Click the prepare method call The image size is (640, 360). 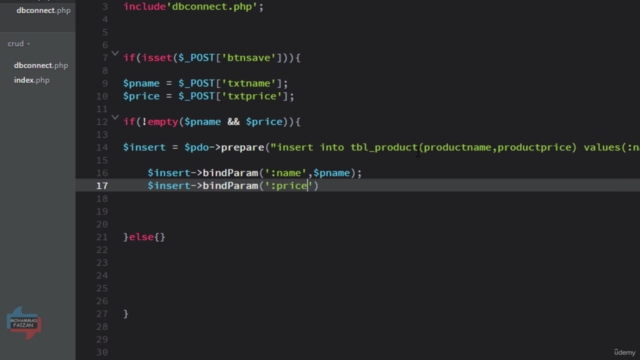(x=242, y=147)
